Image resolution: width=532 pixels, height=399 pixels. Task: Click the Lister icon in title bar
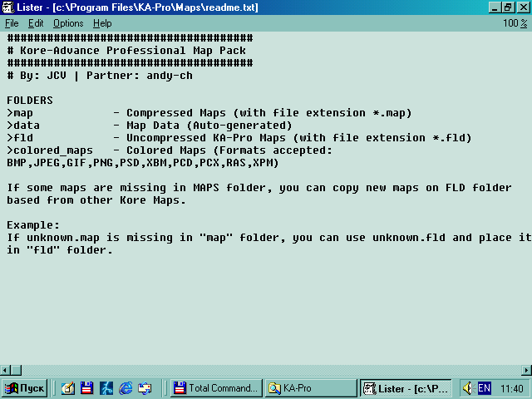click(x=7, y=7)
